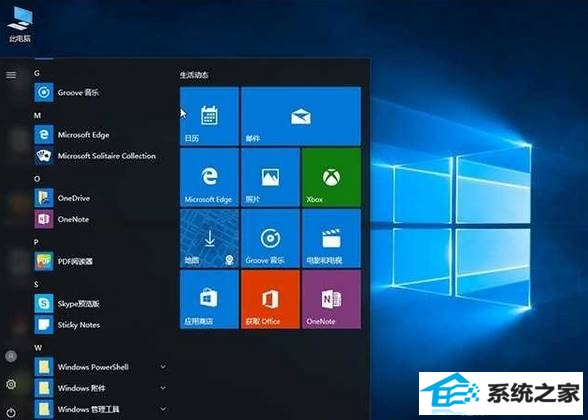This screenshot has width=588, height=420.
Task: Open OneNote from the app list
Action: pos(100,219)
